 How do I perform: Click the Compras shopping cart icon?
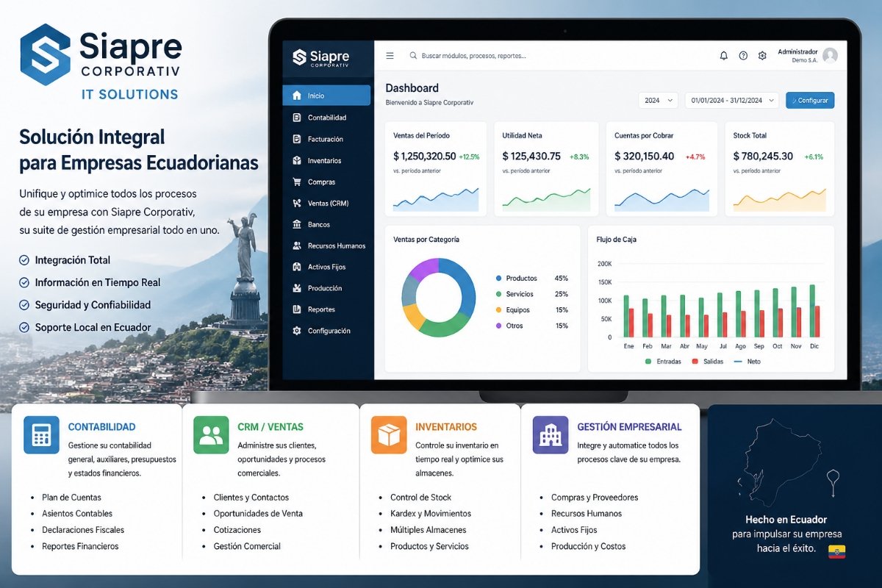[x=297, y=182]
